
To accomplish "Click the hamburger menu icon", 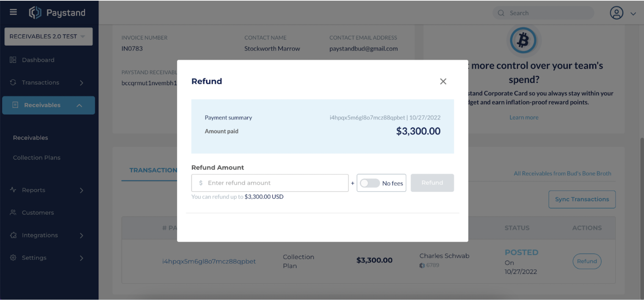I will 13,12.
